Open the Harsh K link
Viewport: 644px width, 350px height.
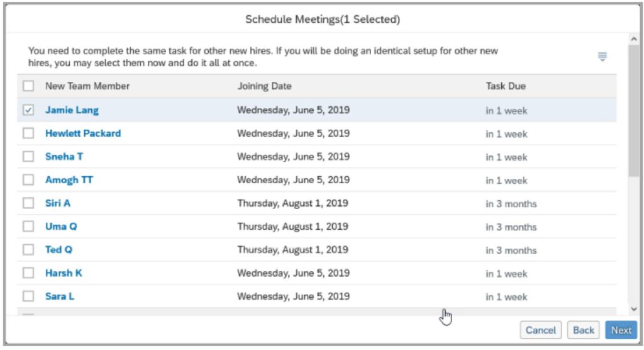coord(64,273)
